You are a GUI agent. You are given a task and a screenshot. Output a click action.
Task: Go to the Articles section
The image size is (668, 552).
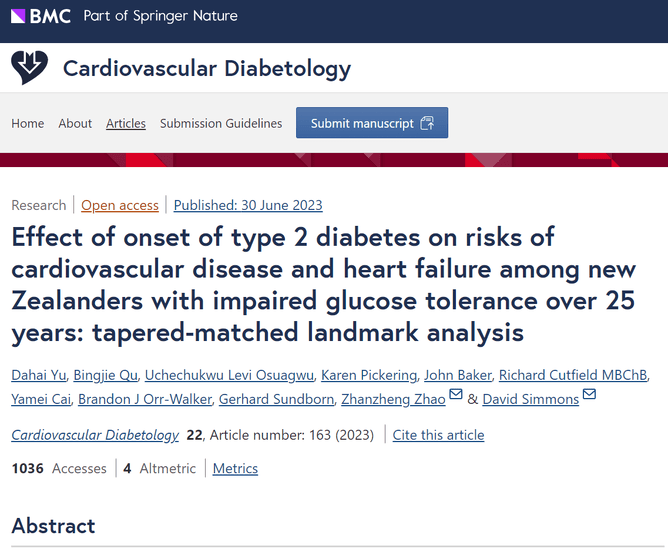click(126, 123)
